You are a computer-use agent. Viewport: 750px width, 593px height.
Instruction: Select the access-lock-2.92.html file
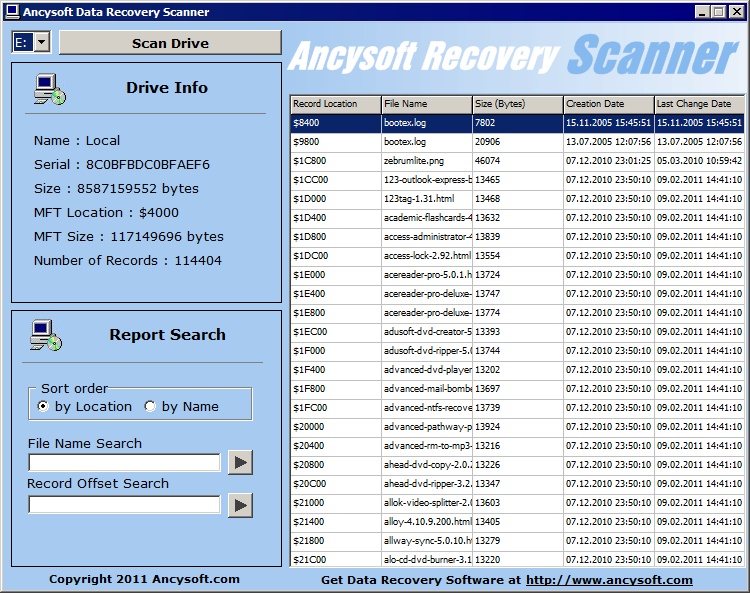click(x=427, y=256)
